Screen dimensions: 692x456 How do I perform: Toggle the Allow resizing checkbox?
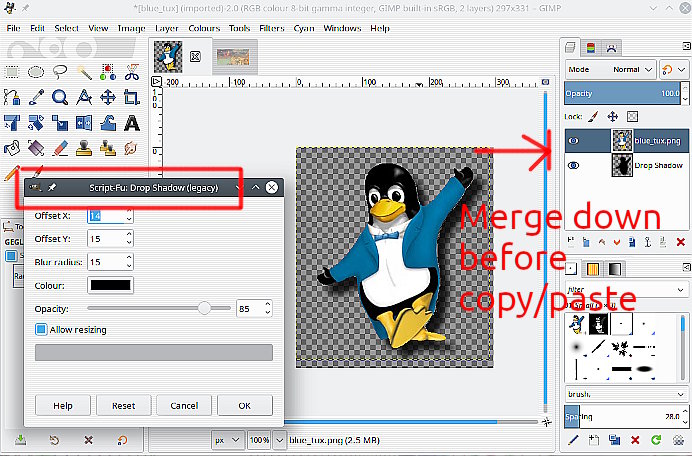[x=41, y=330]
